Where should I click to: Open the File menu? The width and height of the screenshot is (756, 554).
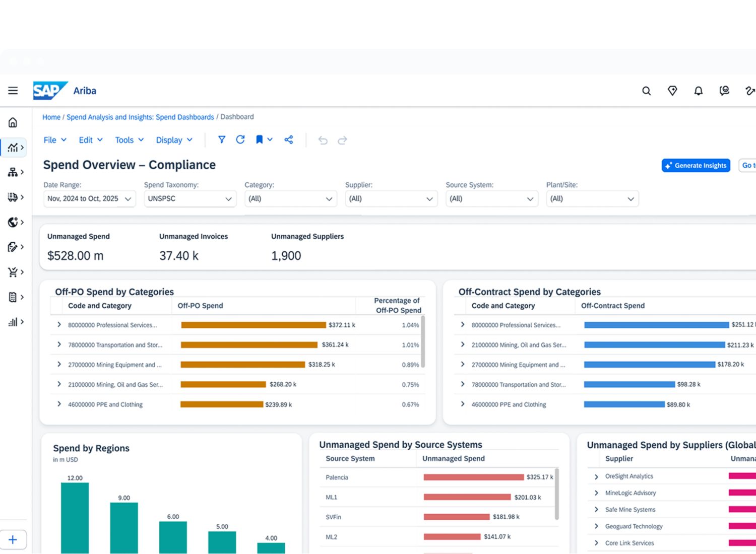click(x=55, y=140)
